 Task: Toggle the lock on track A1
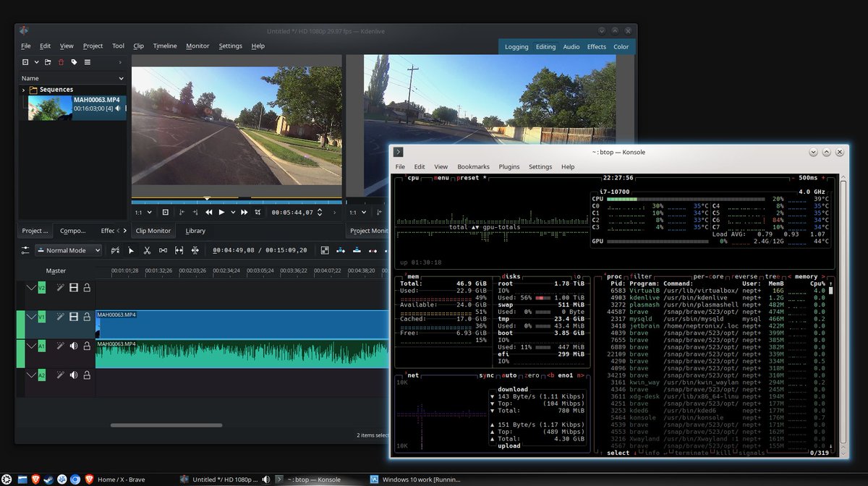coord(87,346)
